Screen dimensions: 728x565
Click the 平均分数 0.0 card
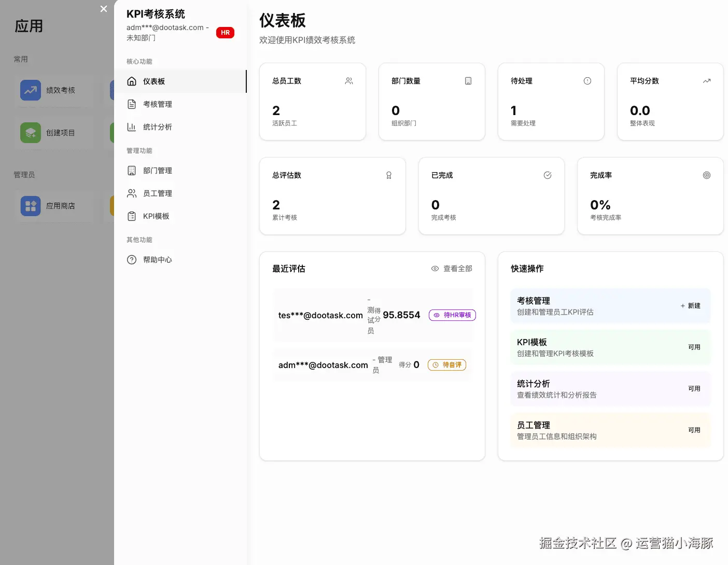pyautogui.click(x=670, y=102)
